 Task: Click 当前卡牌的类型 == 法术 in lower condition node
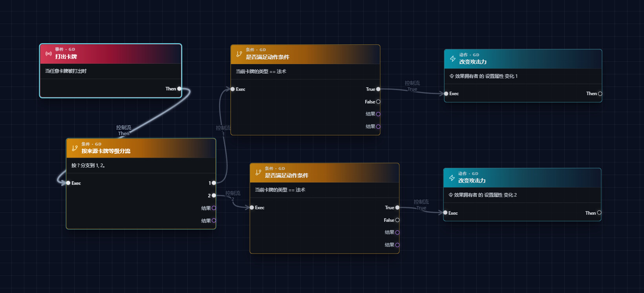pos(280,190)
